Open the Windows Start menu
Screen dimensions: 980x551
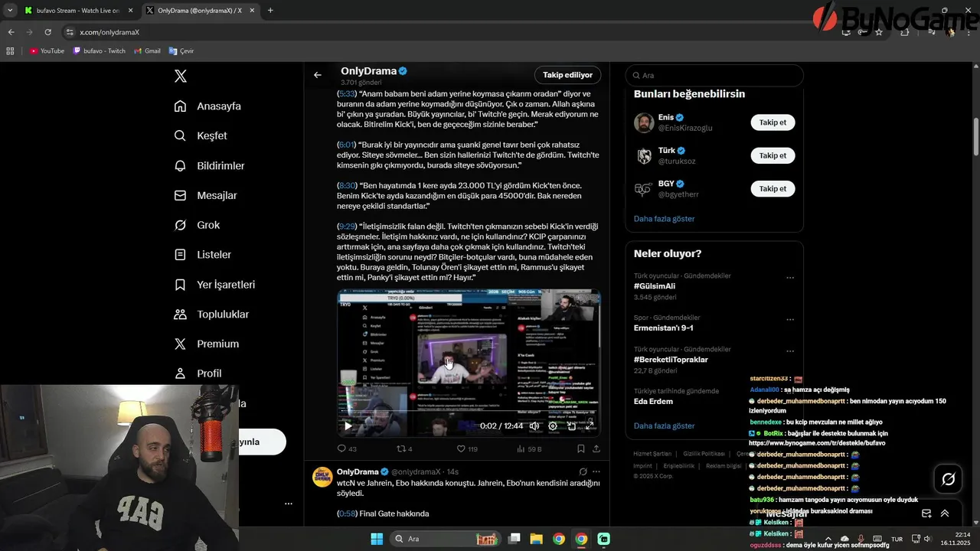coord(377,539)
